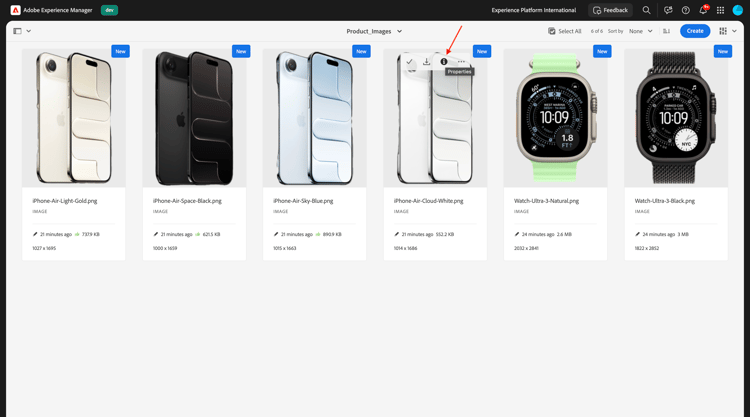Click pencil icon on iPhone-Air-Space-Black card
Image resolution: width=750 pixels, height=417 pixels.
pos(155,234)
